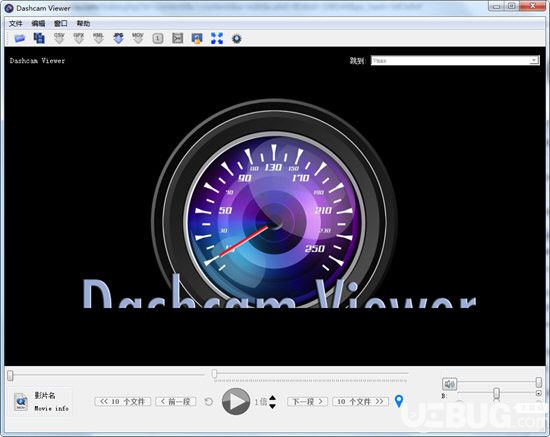Click the QuickTime movie file icon
Screen dimensions: 550x437
(21, 402)
